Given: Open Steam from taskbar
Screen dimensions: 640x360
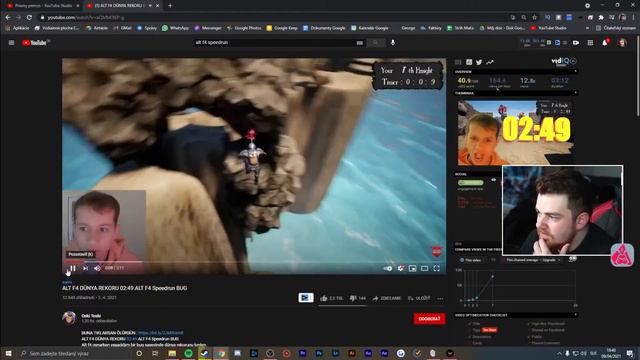Looking at the screenshot, I should [x=204, y=353].
